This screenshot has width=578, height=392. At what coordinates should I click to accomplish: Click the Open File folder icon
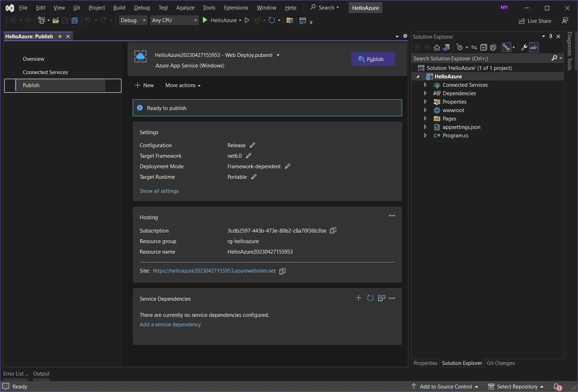55,20
